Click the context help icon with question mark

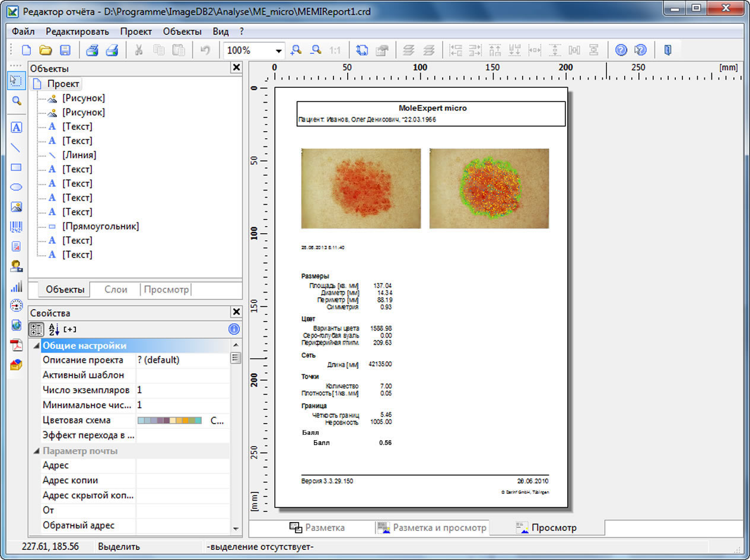click(x=640, y=50)
